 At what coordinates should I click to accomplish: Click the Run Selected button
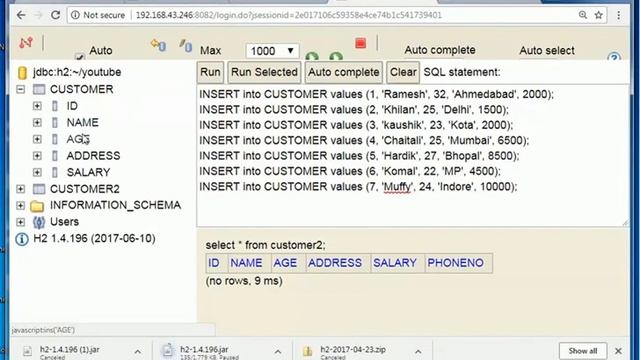click(x=264, y=72)
